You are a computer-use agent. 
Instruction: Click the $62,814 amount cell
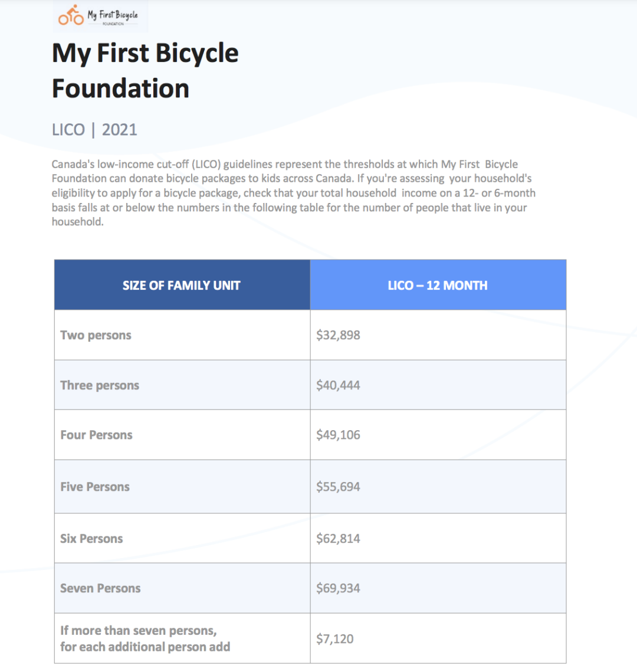pyautogui.click(x=338, y=539)
